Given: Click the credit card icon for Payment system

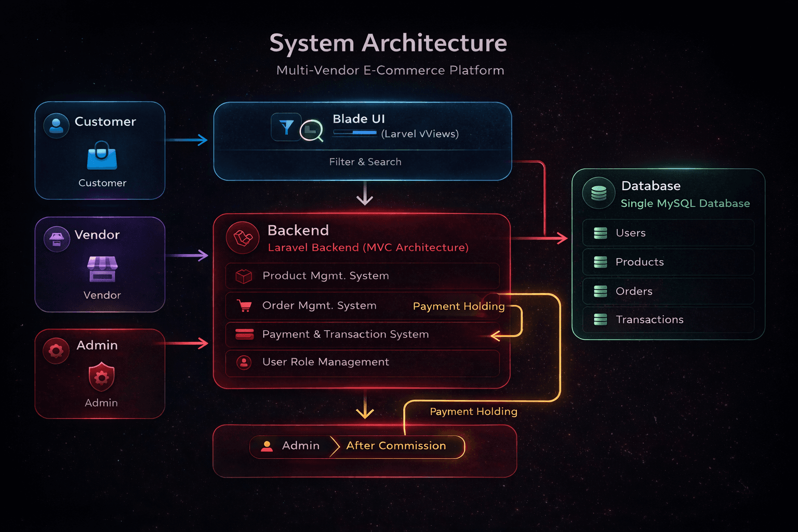Looking at the screenshot, I should (244, 334).
